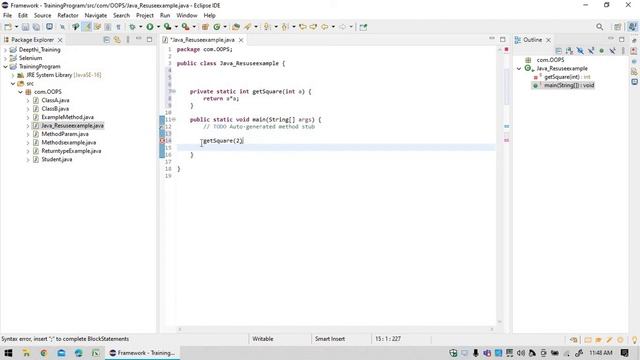Collapse all in the Outline view toolbar
Screen dimensions: 640x360
pos(559,51)
